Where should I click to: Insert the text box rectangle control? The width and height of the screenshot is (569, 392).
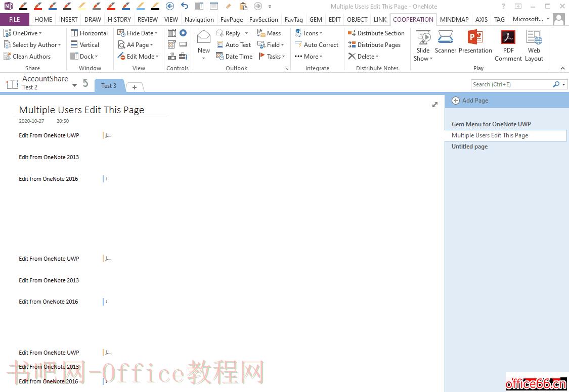tap(183, 44)
